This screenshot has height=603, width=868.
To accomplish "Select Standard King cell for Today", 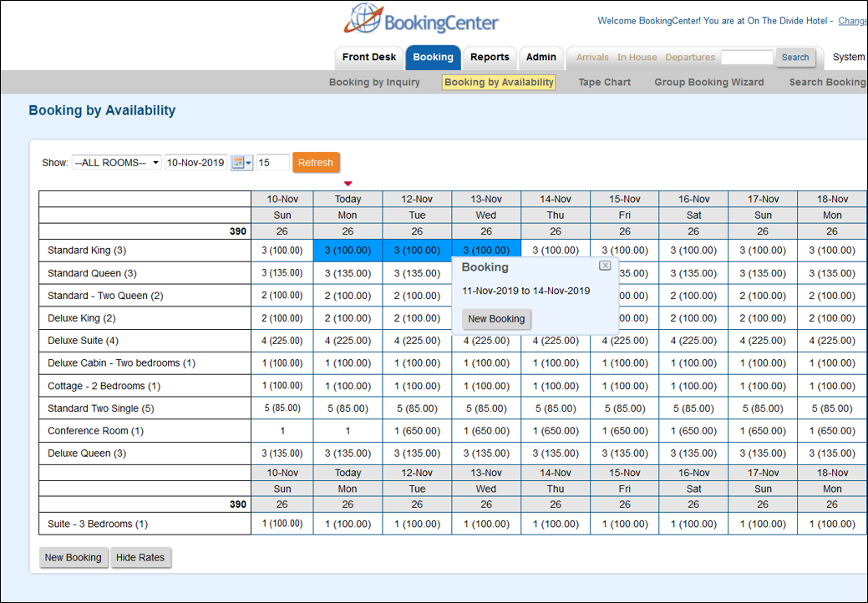I will tap(348, 251).
